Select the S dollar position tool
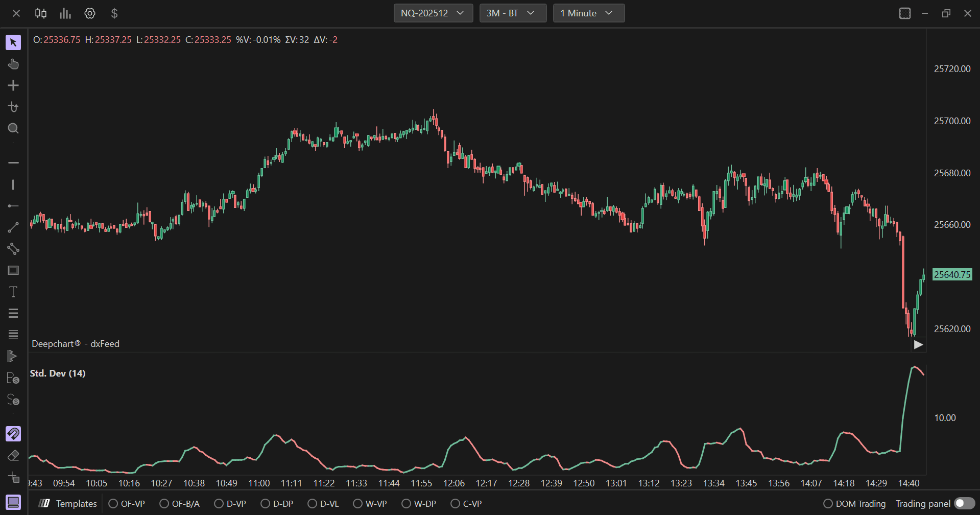 [x=13, y=400]
